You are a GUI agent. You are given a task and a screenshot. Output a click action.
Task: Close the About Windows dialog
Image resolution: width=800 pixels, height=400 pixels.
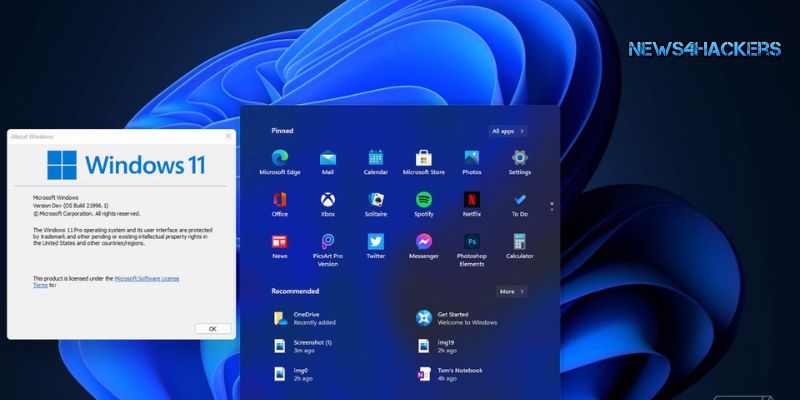[x=228, y=136]
